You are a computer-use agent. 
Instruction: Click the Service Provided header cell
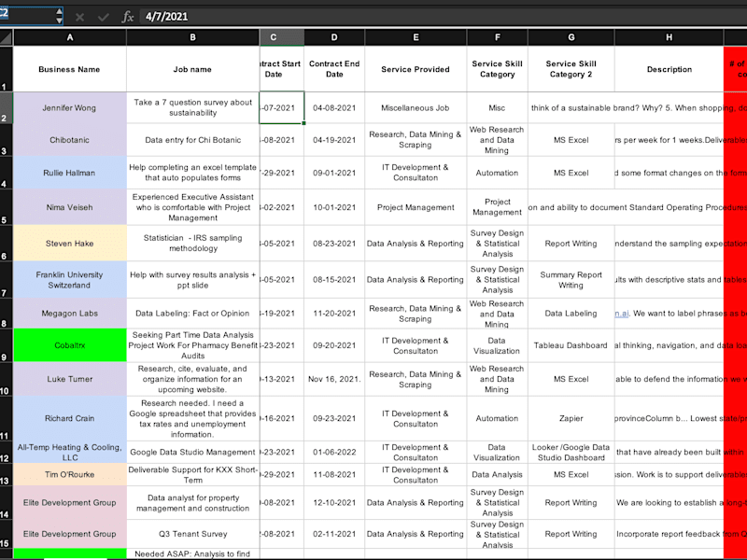416,69
